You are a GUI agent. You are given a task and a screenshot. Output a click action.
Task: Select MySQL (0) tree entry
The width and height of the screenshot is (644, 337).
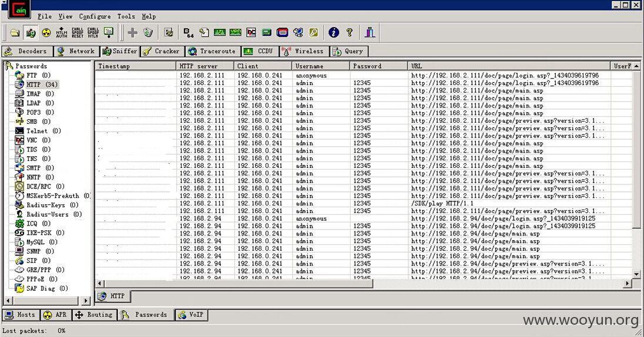(42, 242)
